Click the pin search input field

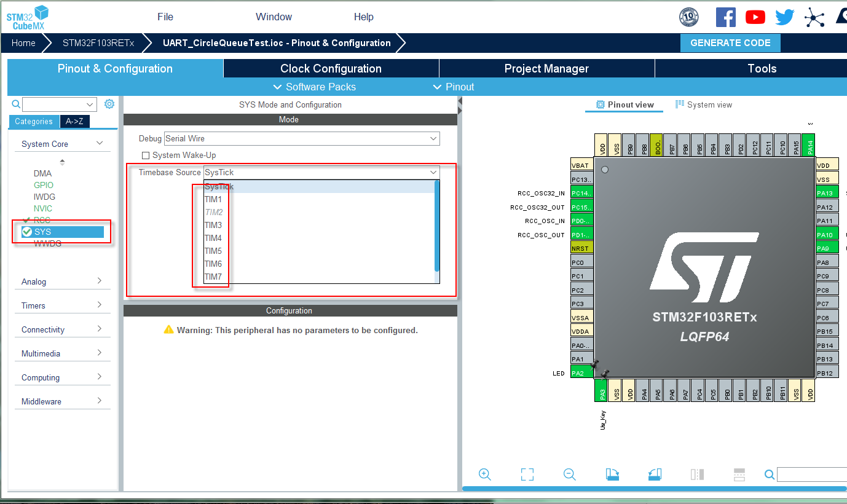tap(812, 474)
